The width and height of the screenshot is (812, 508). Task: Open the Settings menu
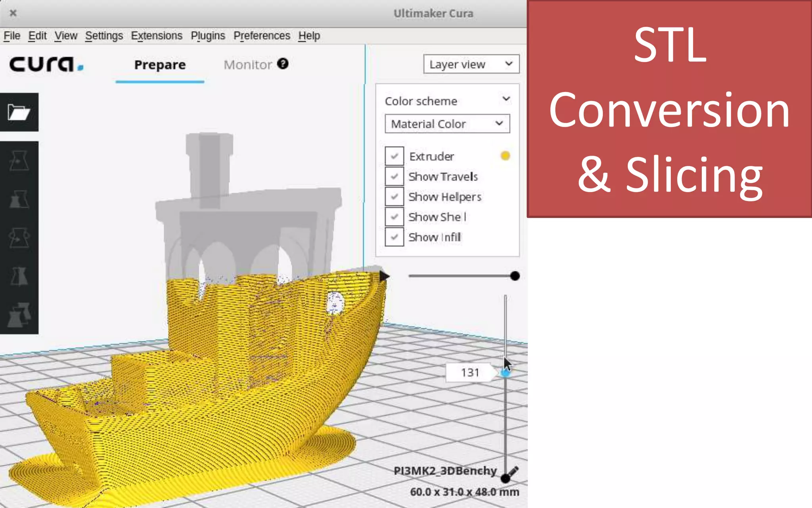pos(104,36)
